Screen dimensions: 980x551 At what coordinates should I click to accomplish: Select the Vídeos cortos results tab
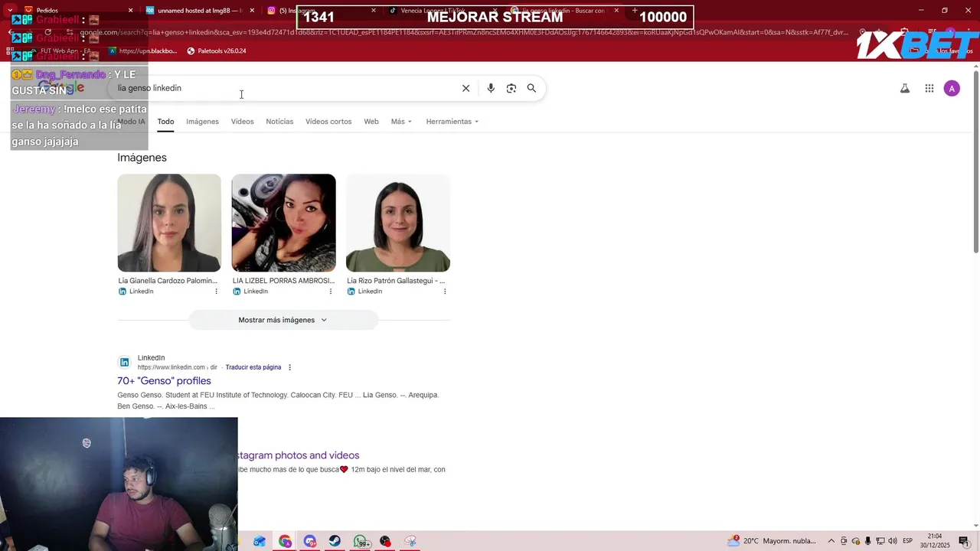click(x=328, y=122)
